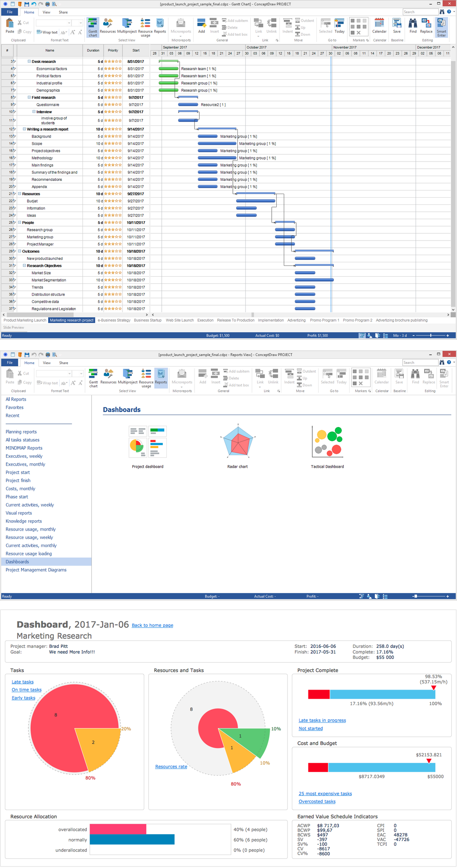Open the Resources rate link
The height and width of the screenshot is (868, 457).
[x=171, y=767]
